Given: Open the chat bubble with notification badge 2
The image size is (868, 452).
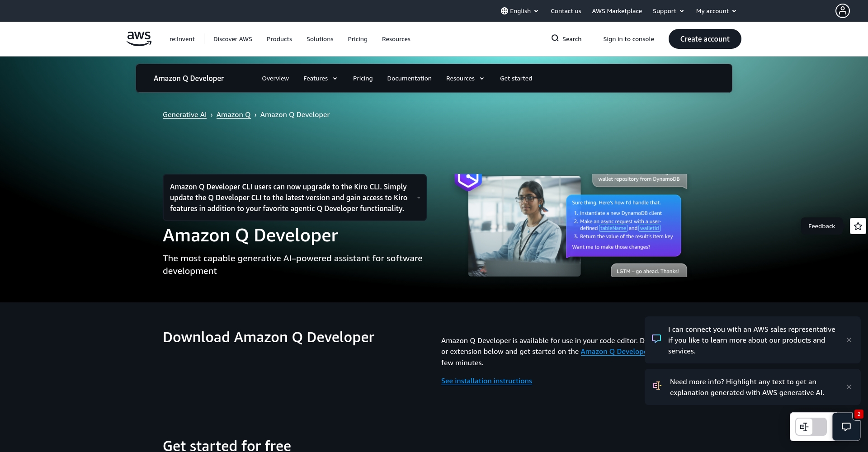Looking at the screenshot, I should pyautogui.click(x=846, y=427).
